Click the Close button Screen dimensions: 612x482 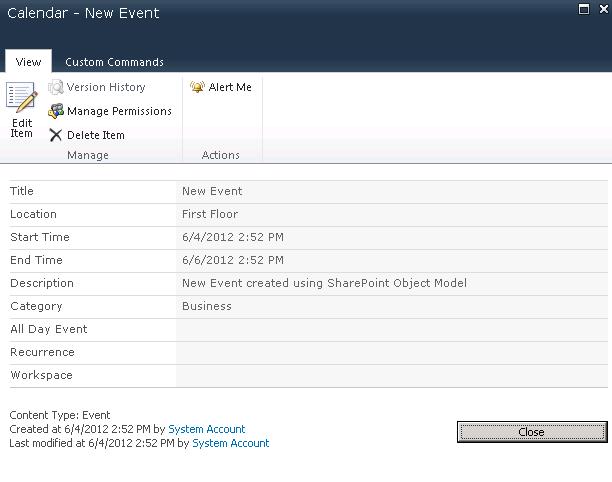click(532, 432)
